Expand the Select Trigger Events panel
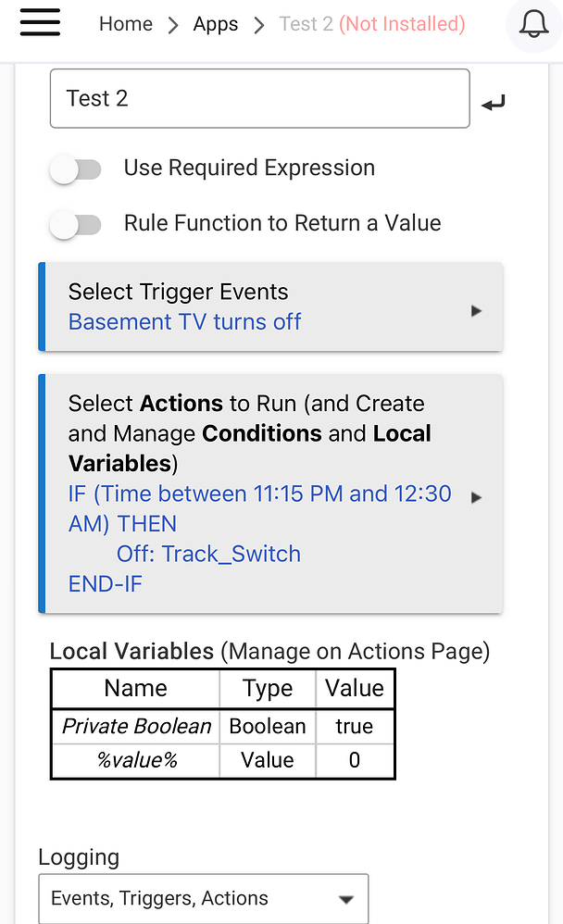The width and height of the screenshot is (563, 924). pyautogui.click(x=270, y=306)
